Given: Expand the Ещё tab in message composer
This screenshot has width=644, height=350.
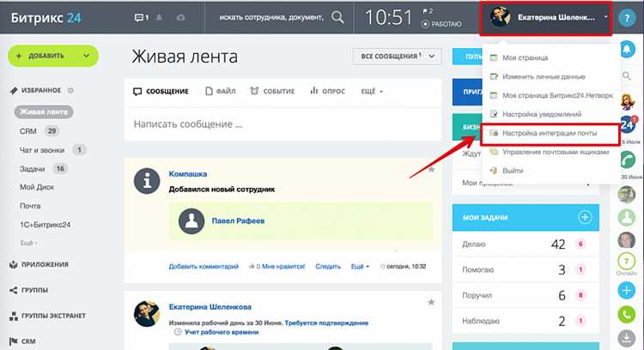Looking at the screenshot, I should (x=372, y=91).
